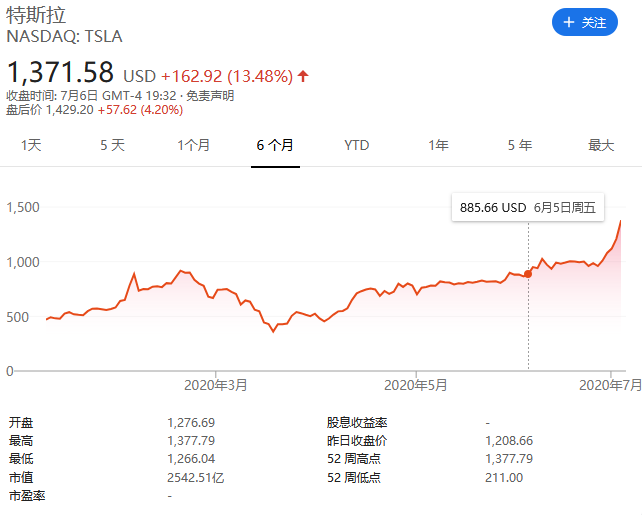The image size is (642, 515).
Task: Select the 1个月 range tab
Action: coord(194,145)
